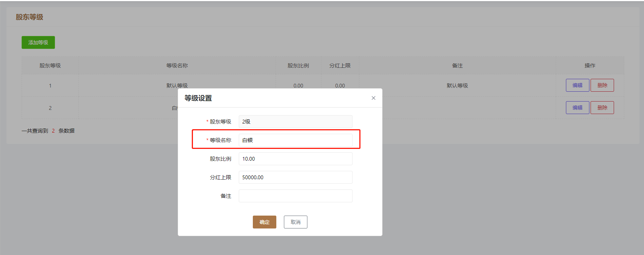The height and width of the screenshot is (255, 644).
Task: Focus the 股东等级 field showing 2级
Action: point(296,122)
